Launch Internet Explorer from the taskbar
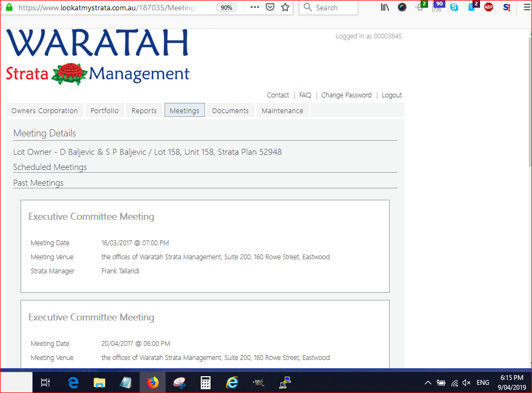This screenshot has height=393, width=532. [232, 383]
